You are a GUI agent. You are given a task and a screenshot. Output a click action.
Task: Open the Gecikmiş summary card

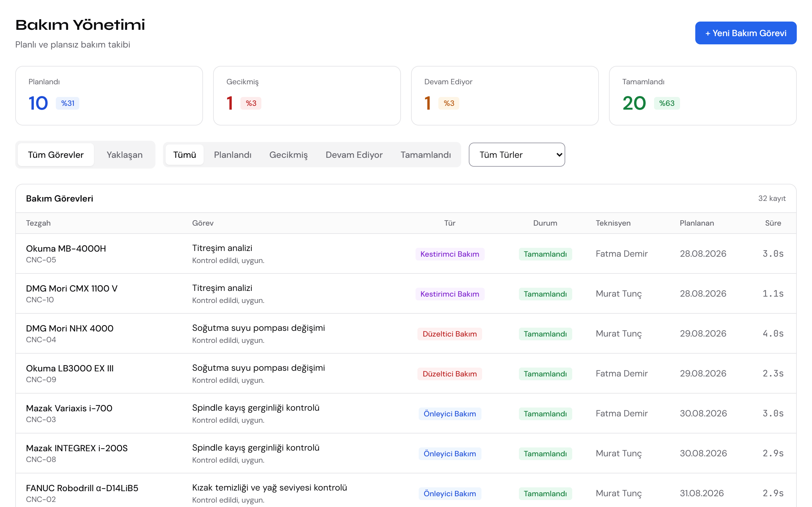coord(307,96)
